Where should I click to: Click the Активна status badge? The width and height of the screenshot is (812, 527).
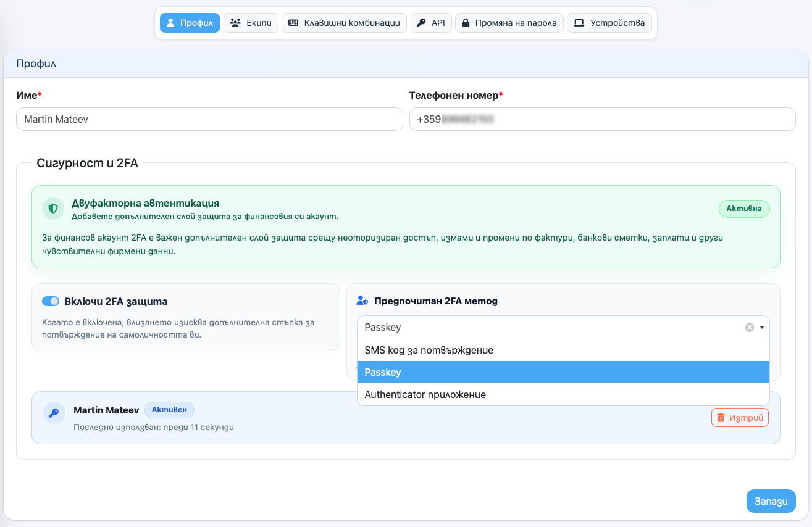pos(743,209)
